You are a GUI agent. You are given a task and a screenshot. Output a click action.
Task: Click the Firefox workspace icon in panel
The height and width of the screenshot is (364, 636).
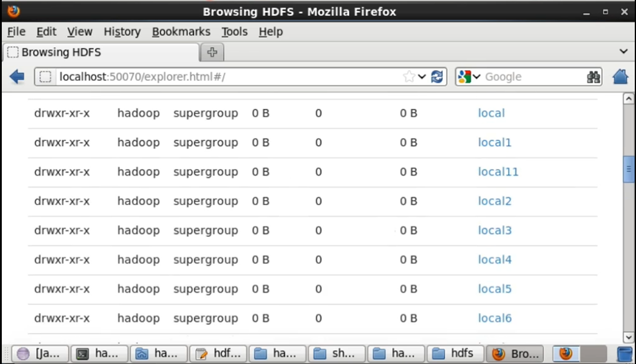pyautogui.click(x=566, y=354)
